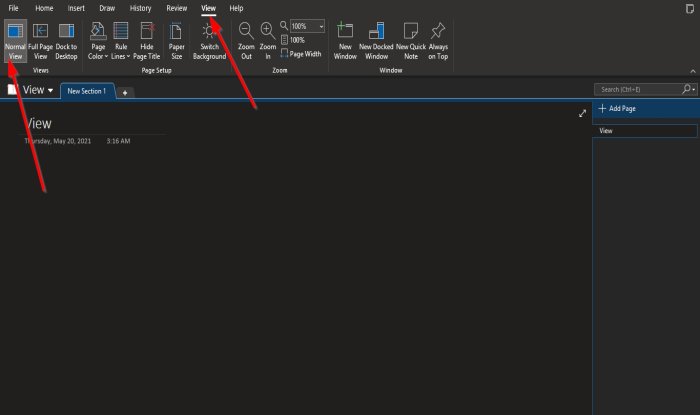The image size is (700, 415).
Task: Open the Page Color options
Action: click(98, 41)
